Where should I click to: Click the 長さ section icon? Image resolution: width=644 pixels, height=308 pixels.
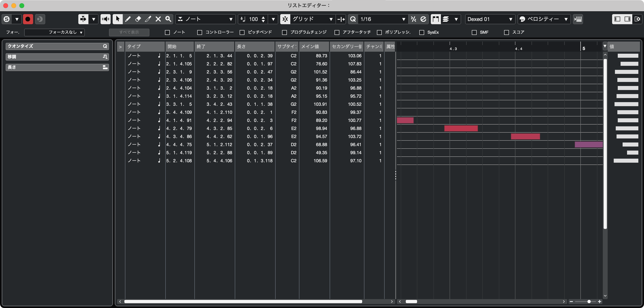[x=105, y=67]
